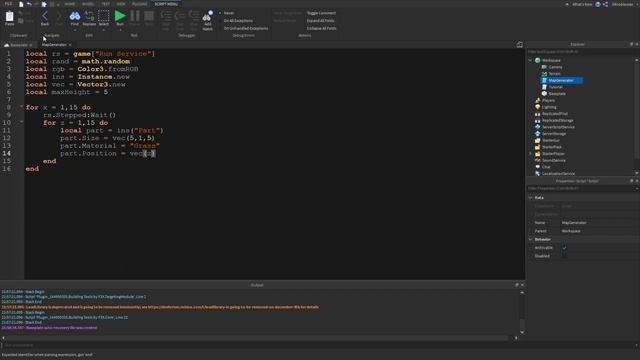This screenshot has height=360, width=640.
Task: Click the Replace tool icon
Action: pos(89,16)
